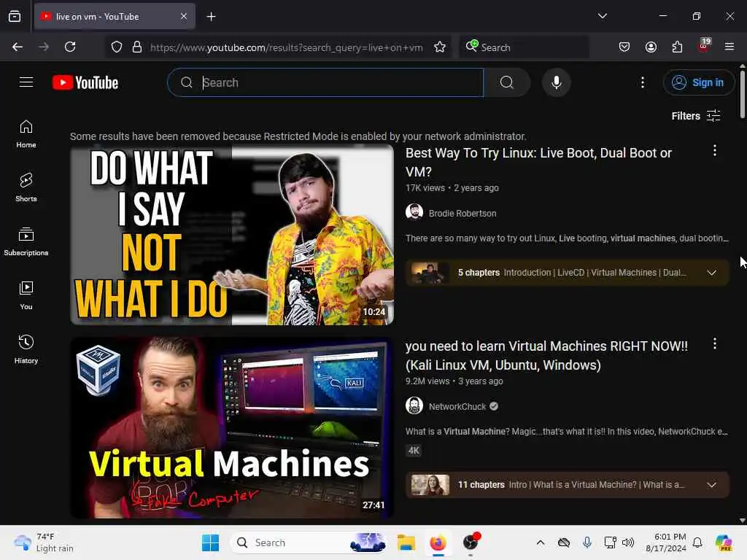Viewport: 747px width, 560px height.
Task: Click the taskbar Search box
Action: (309, 542)
